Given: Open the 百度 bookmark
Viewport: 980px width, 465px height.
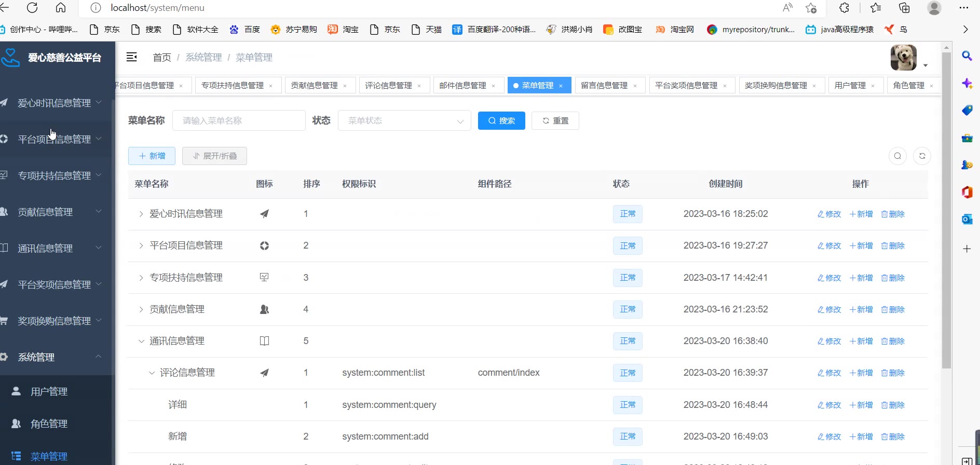Looking at the screenshot, I should tap(245, 30).
